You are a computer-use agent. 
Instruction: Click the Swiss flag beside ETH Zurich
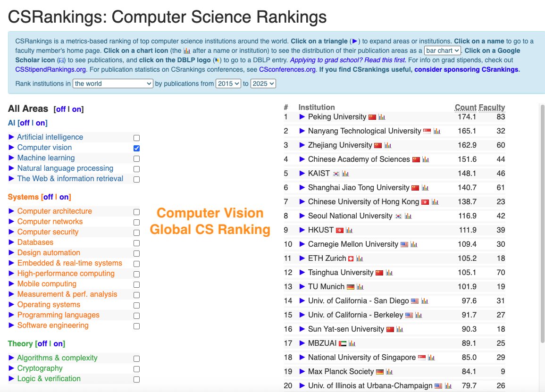click(351, 259)
